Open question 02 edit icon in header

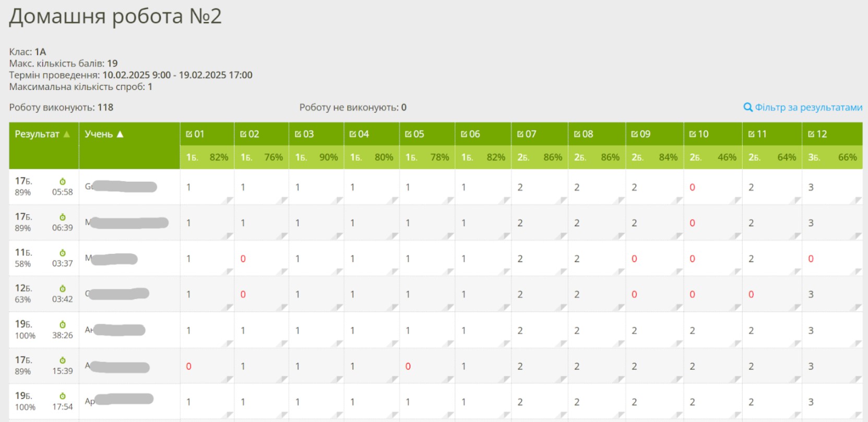[x=243, y=134]
